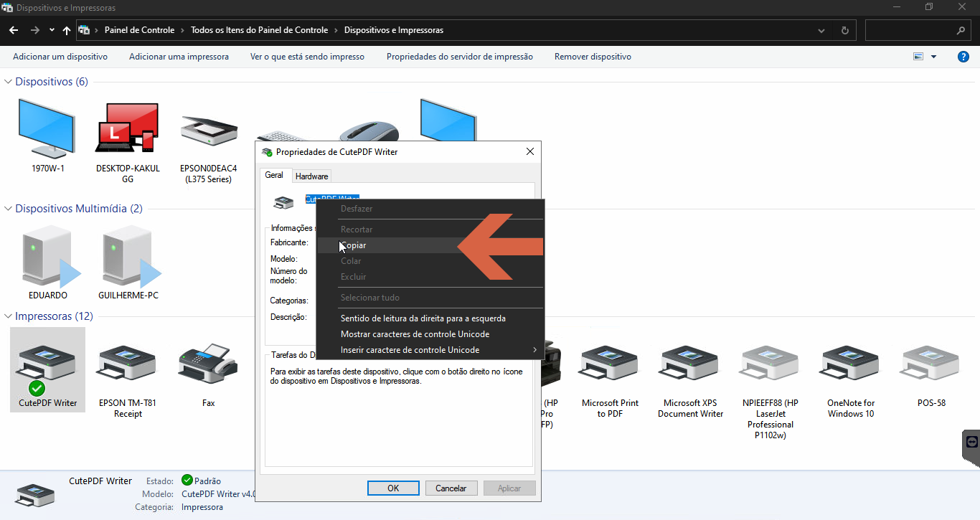The width and height of the screenshot is (980, 520).
Task: Click the Dispositivos e Impressoras breadcrumb
Action: [x=394, y=30]
